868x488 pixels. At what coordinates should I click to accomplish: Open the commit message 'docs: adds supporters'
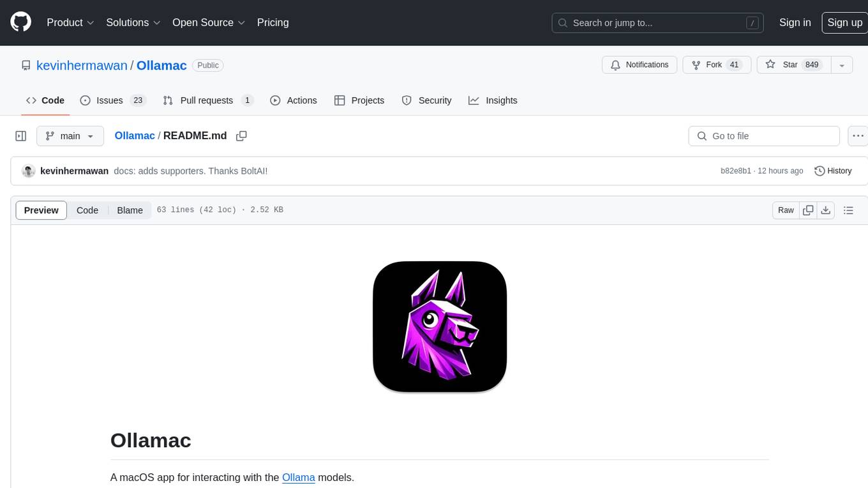[x=190, y=171]
